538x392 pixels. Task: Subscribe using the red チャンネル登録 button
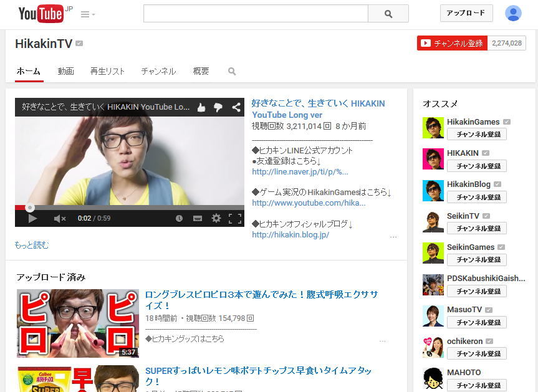[452, 43]
